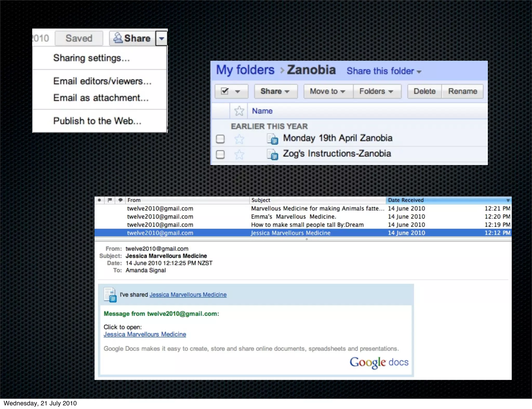Click the Zog's Instructions-Zanobia document icon
The height and width of the screenshot is (409, 532).
pos(272,154)
